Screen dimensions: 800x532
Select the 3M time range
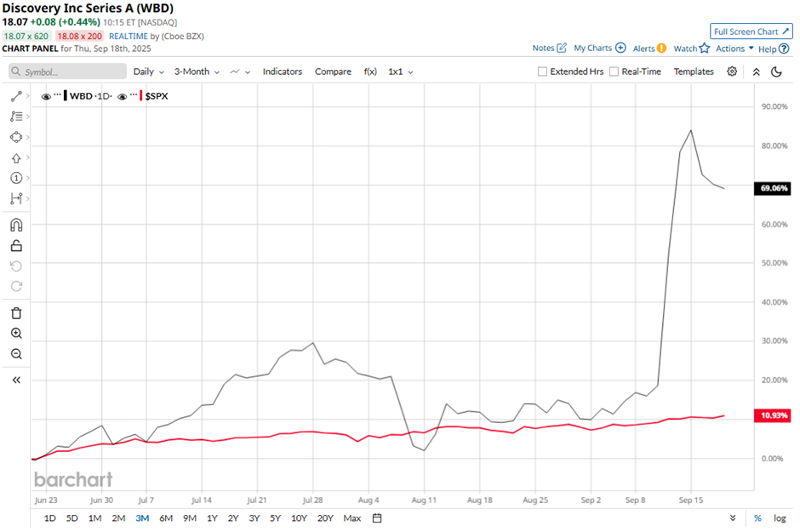coord(142,518)
